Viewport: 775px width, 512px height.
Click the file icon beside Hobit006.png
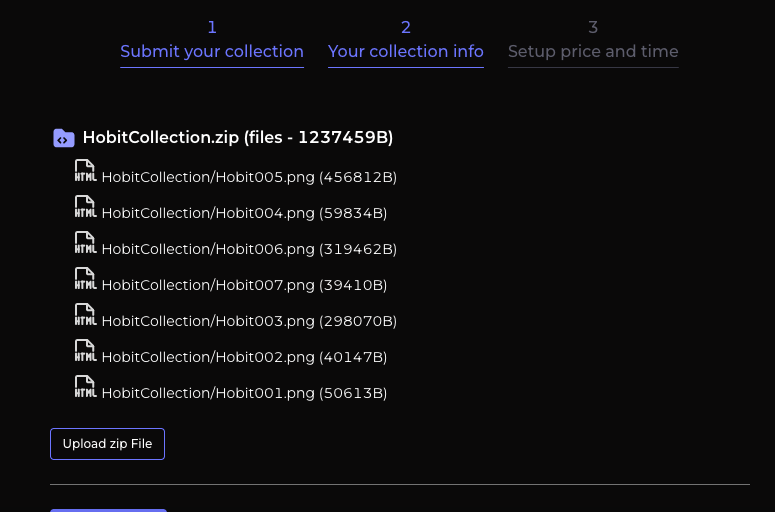(x=85, y=244)
